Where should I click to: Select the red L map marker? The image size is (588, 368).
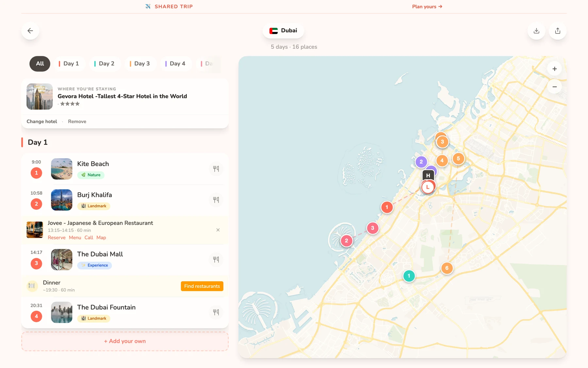pos(428,187)
